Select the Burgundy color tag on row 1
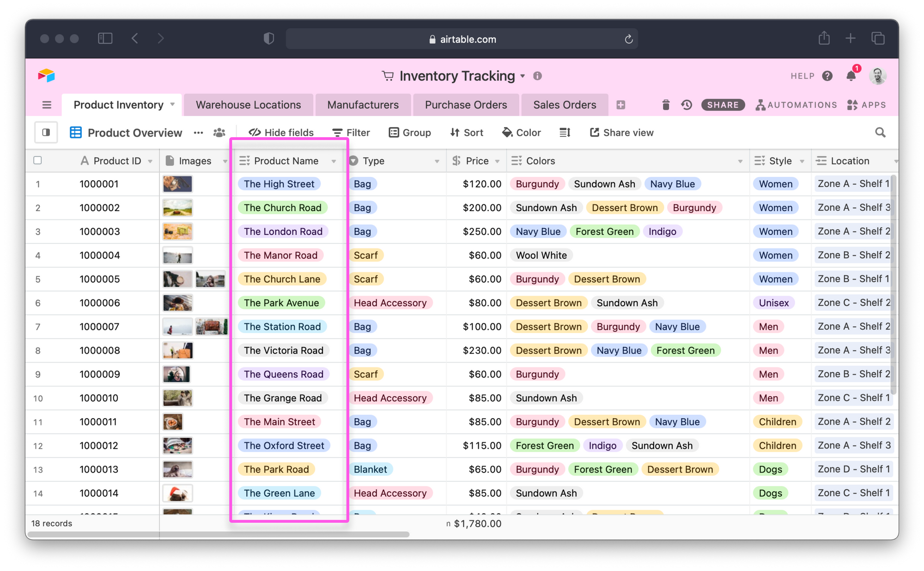The image size is (924, 571). [537, 184]
